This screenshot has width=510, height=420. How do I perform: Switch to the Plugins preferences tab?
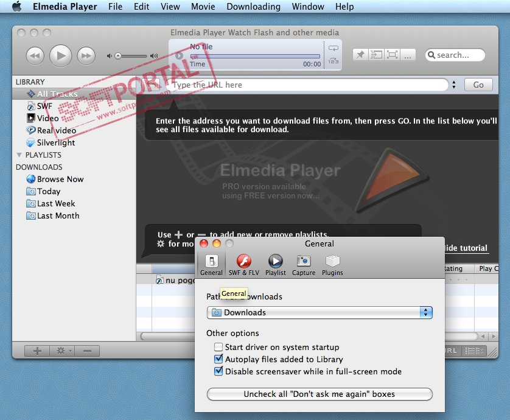coord(332,265)
